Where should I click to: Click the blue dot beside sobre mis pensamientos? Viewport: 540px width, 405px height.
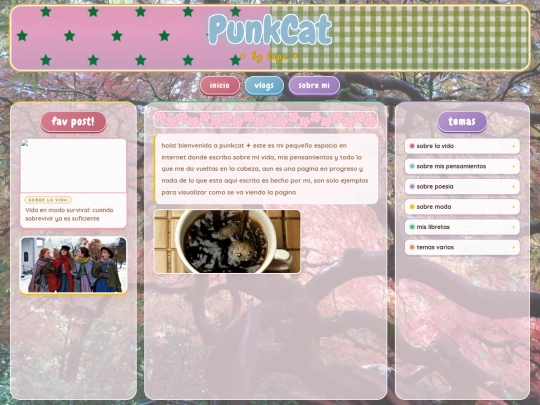pyautogui.click(x=412, y=166)
